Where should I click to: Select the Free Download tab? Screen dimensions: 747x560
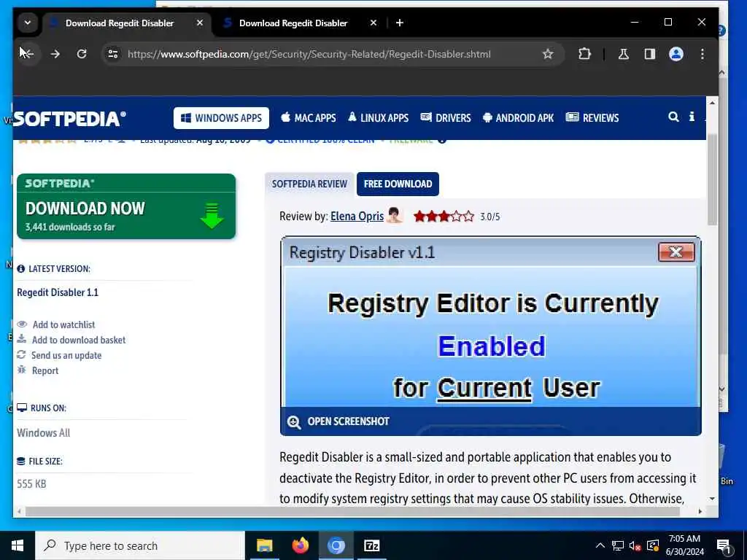tap(398, 184)
